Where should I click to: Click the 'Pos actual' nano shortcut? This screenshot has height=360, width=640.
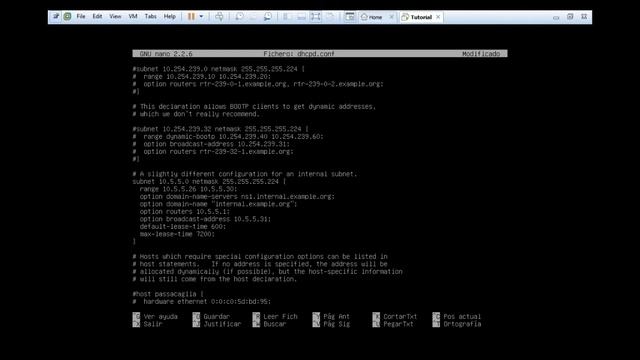(457, 316)
